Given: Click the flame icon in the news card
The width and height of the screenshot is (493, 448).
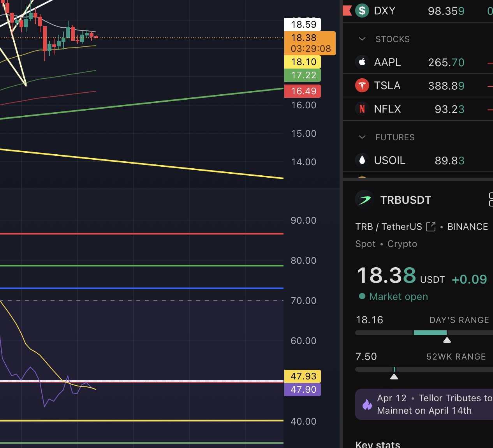Looking at the screenshot, I should pos(367,404).
